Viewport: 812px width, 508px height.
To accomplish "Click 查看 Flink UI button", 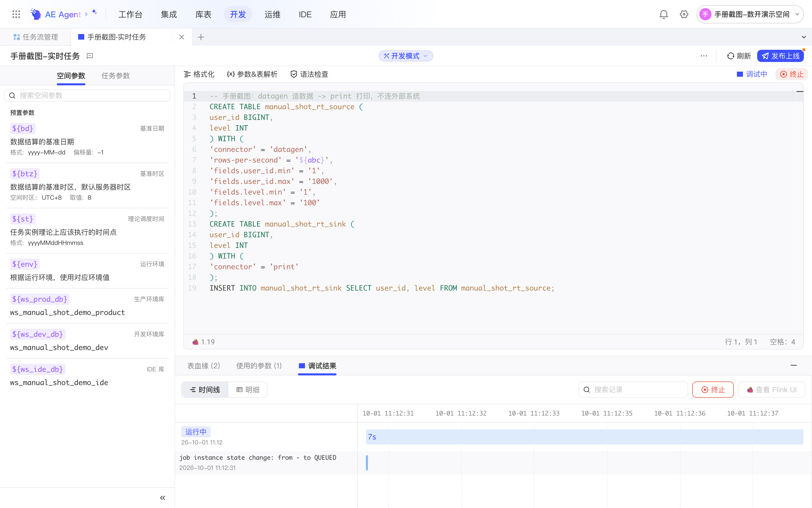I will coord(771,389).
